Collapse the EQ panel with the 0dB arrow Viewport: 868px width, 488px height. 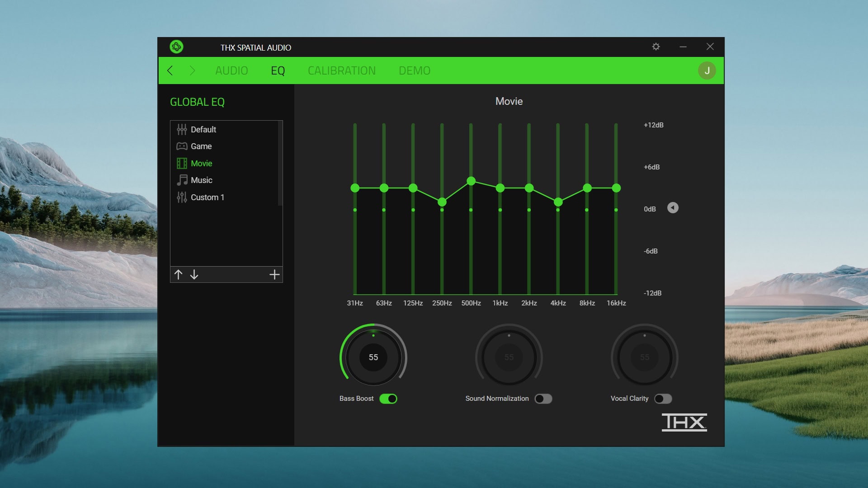(x=673, y=208)
